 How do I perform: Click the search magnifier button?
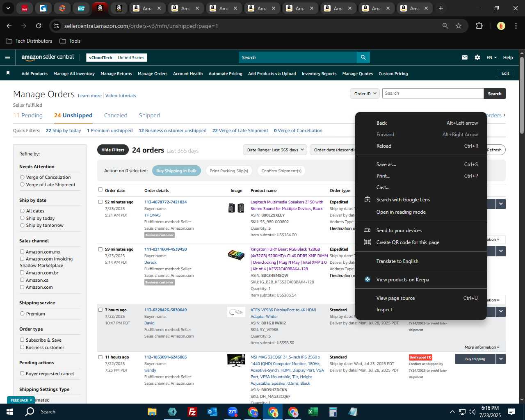[363, 57]
